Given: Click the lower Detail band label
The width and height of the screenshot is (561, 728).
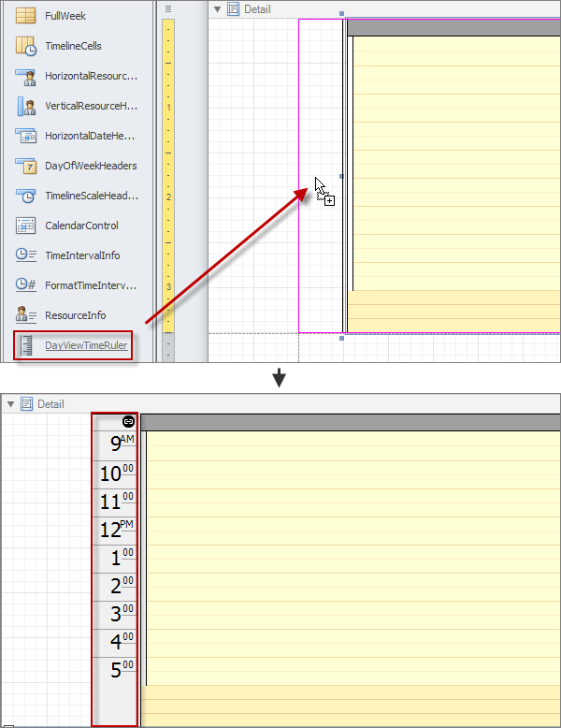Looking at the screenshot, I should [50, 404].
